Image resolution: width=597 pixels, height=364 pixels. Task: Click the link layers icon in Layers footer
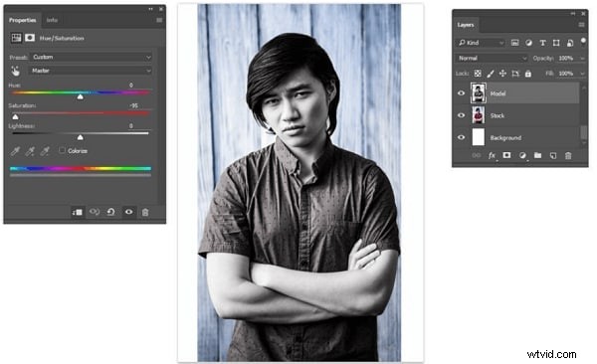pos(476,155)
